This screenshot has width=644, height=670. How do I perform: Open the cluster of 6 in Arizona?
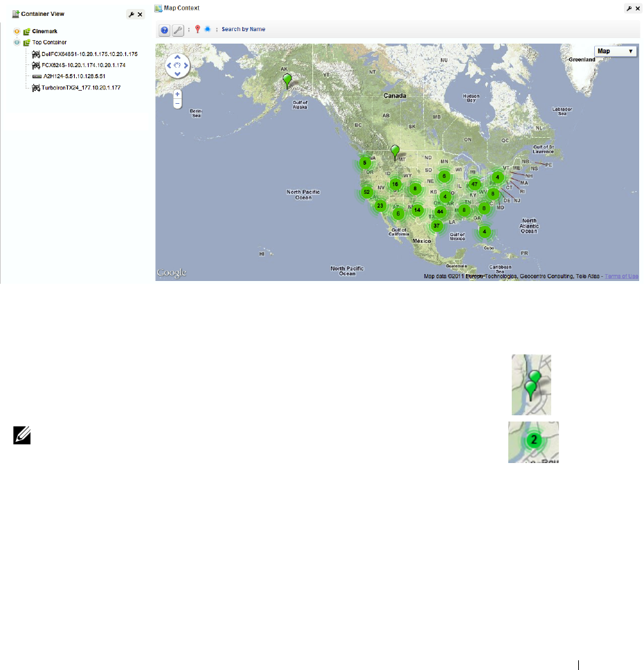pos(398,214)
